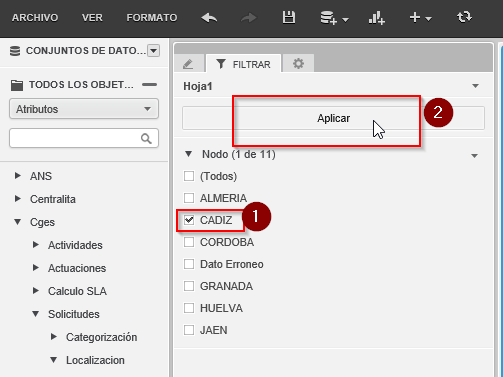Click the add dataset database icon
The height and width of the screenshot is (377, 503).
(328, 18)
